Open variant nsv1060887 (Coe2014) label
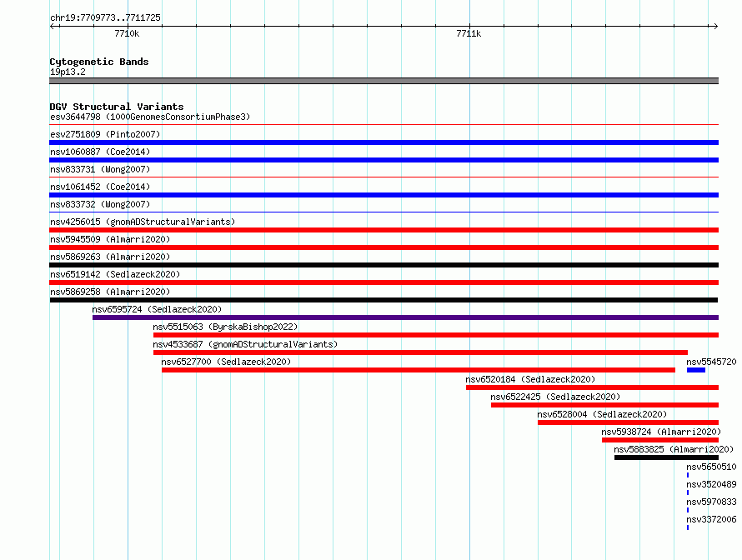This screenshot has height=560, width=742. coord(100,152)
